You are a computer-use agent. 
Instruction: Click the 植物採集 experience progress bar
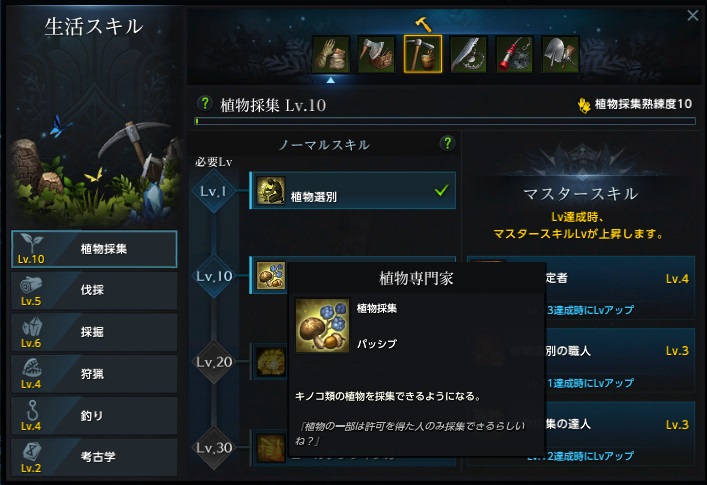[x=445, y=121]
